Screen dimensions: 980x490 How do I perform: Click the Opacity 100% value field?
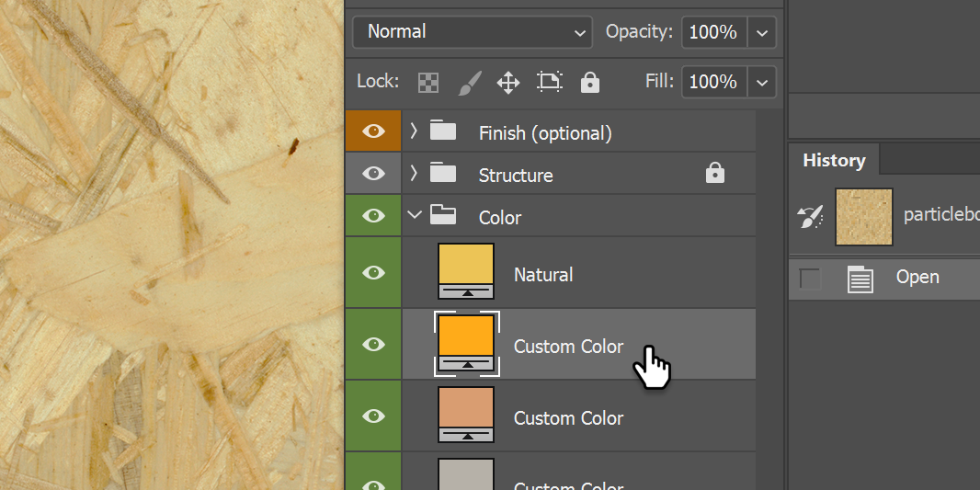click(714, 32)
